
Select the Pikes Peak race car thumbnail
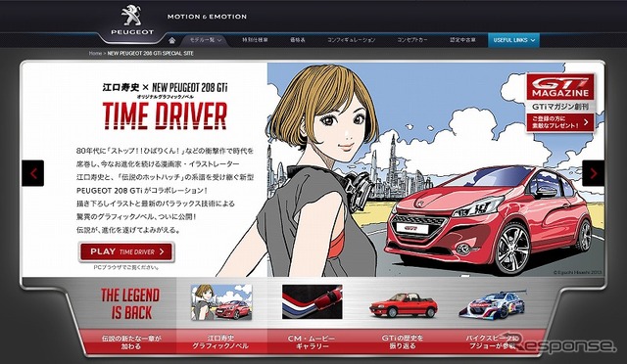click(493, 304)
